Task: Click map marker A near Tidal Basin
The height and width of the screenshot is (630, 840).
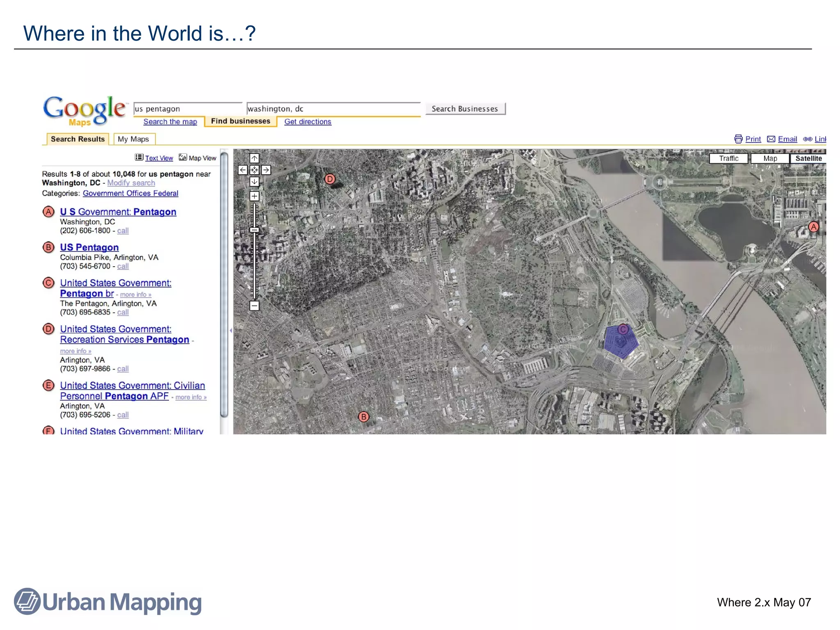Action: pyautogui.click(x=813, y=227)
